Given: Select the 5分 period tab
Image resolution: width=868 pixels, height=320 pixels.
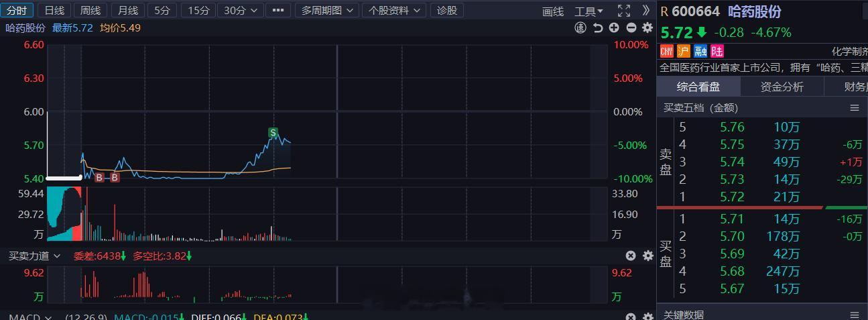Looking at the screenshot, I should coord(162,10).
